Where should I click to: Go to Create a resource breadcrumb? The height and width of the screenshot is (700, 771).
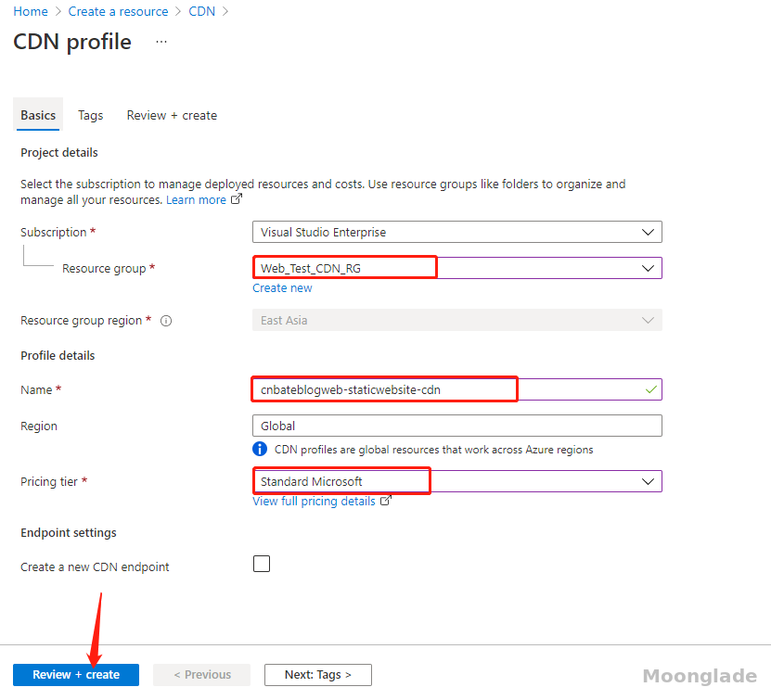pyautogui.click(x=118, y=11)
